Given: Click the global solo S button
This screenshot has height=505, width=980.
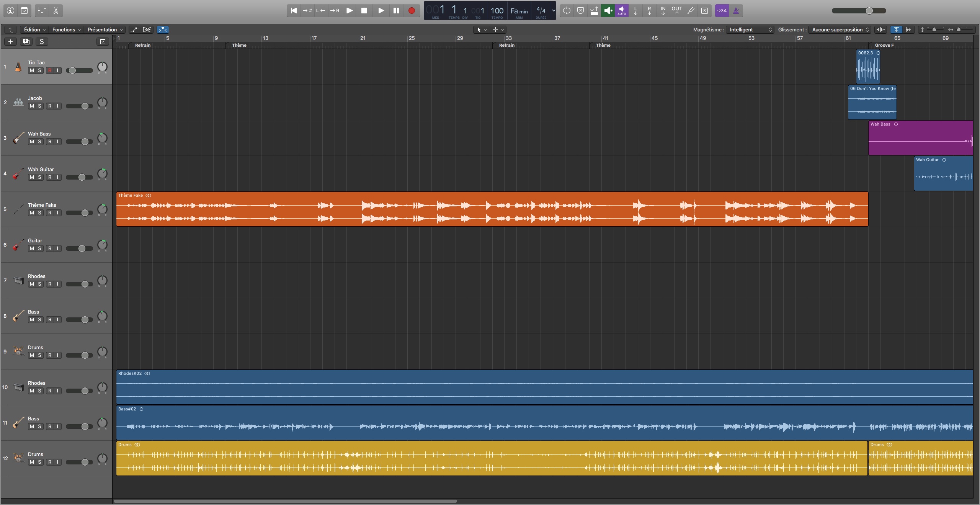Looking at the screenshot, I should point(42,42).
